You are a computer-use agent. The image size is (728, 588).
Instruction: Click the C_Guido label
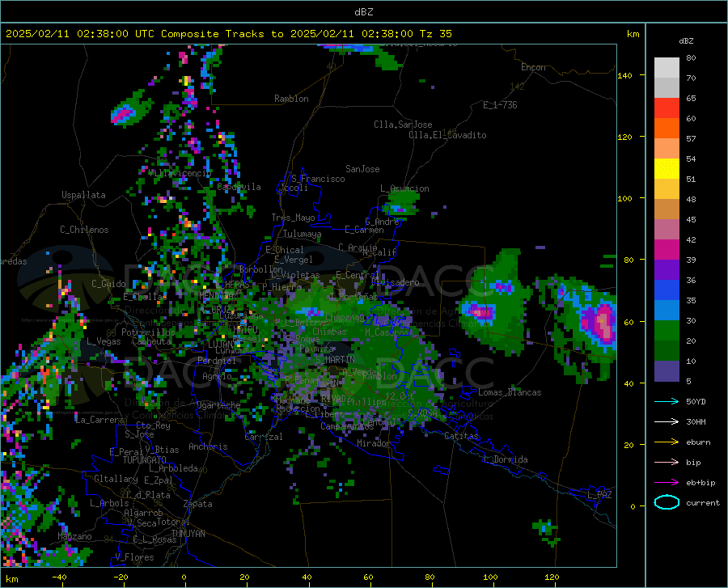[x=108, y=284]
